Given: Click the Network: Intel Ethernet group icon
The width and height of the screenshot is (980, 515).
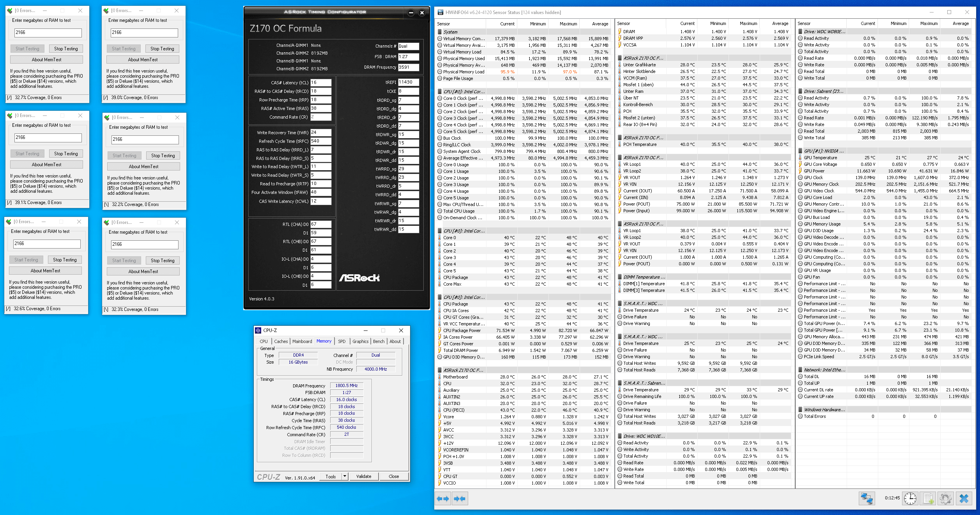Looking at the screenshot, I should [x=800, y=370].
